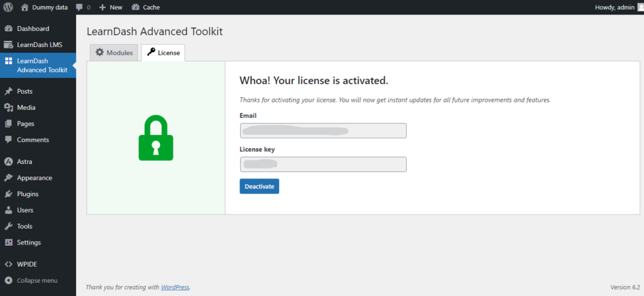Click the key icon on License tab

pos(151,52)
